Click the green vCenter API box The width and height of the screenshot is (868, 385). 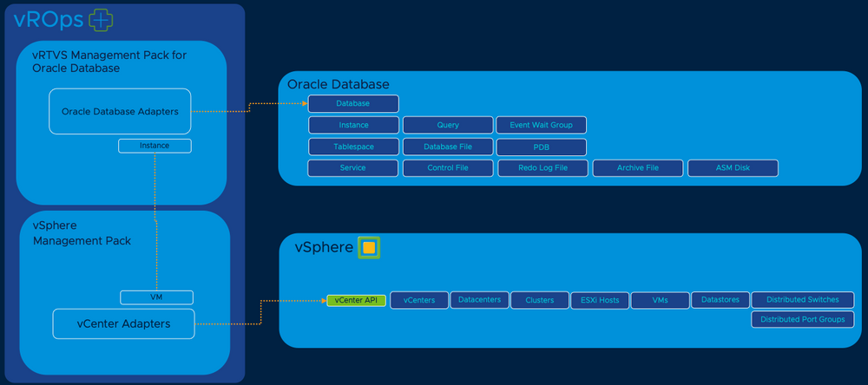pyautogui.click(x=356, y=300)
